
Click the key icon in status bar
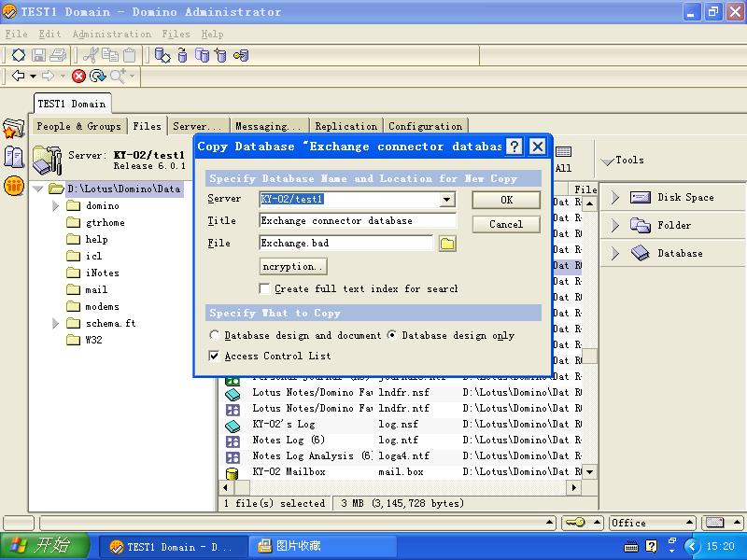coord(575,523)
